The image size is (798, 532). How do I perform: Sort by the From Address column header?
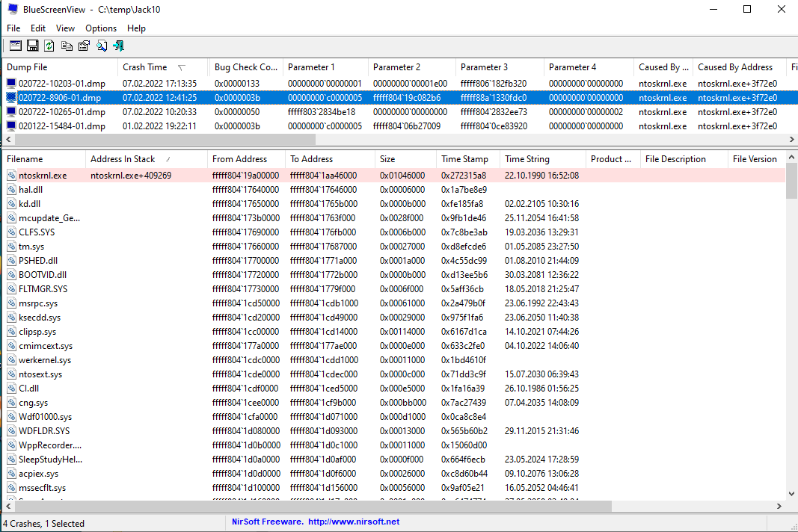246,159
